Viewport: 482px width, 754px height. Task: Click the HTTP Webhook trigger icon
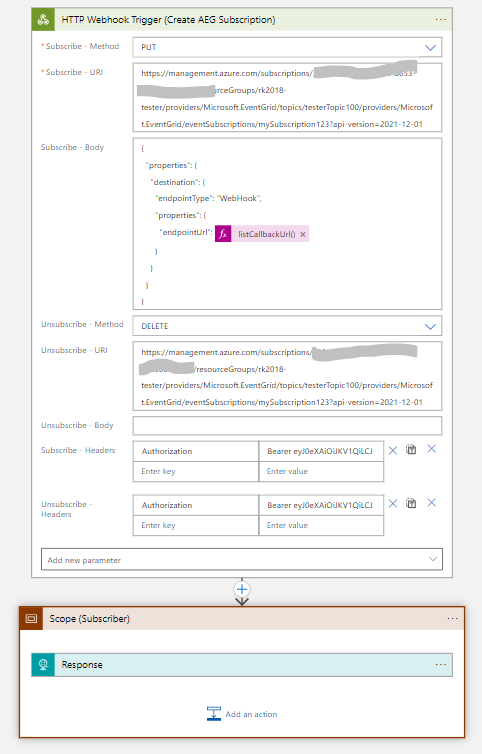(43, 20)
